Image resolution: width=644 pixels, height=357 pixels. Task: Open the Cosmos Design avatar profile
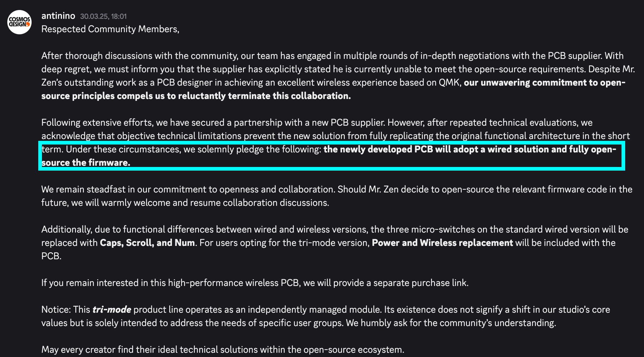click(x=19, y=22)
